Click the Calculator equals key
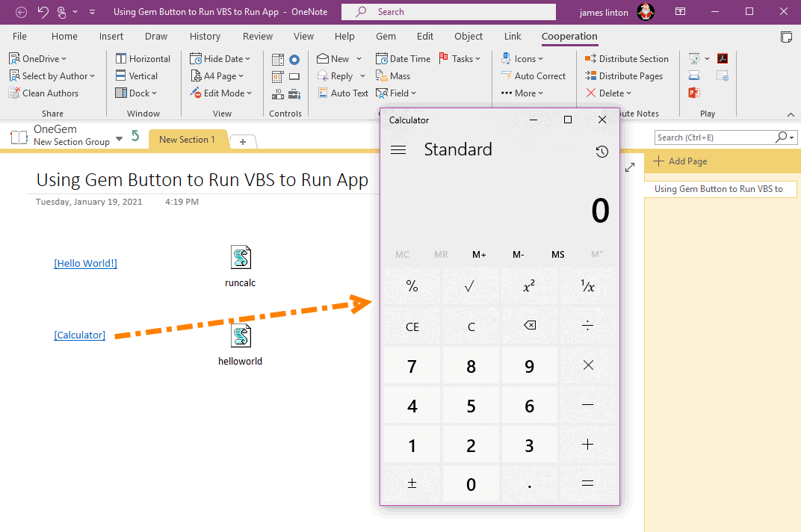 587,483
